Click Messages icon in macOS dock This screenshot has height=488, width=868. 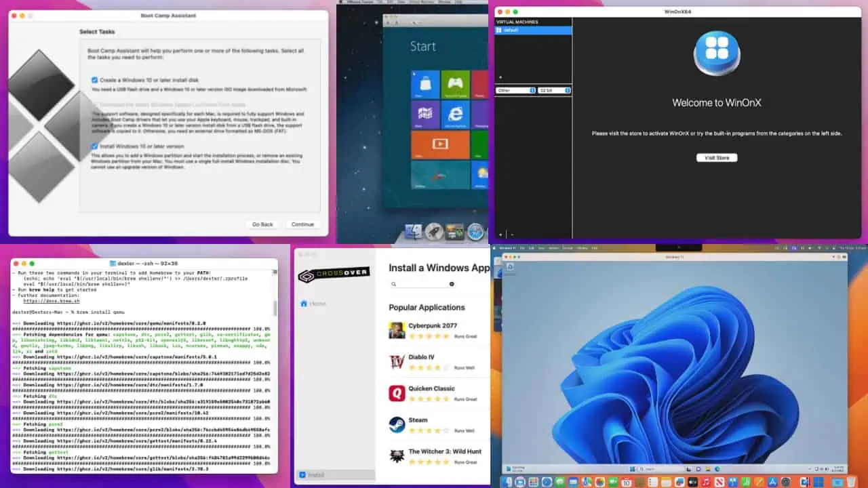(559, 482)
